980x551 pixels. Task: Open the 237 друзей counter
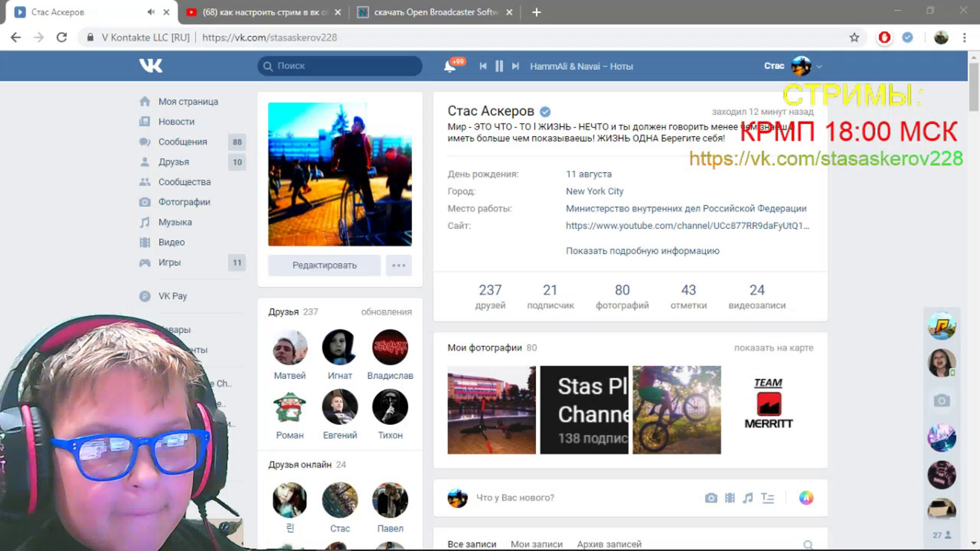[490, 297]
